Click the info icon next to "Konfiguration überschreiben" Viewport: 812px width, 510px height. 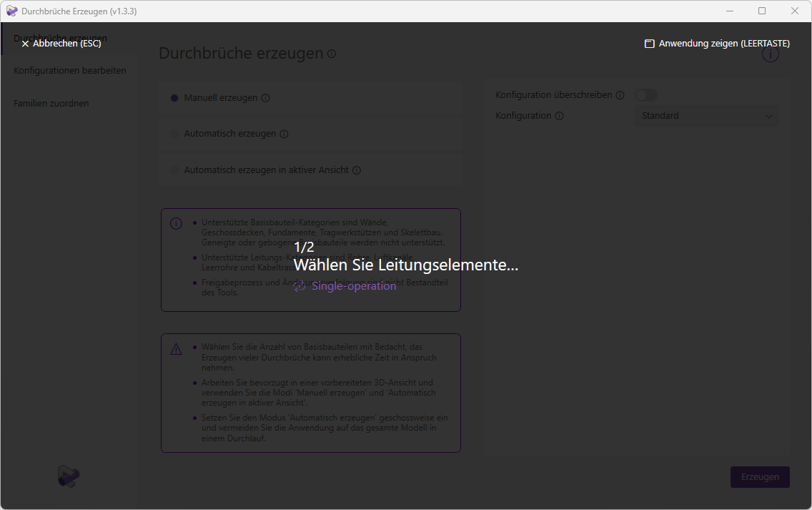point(620,94)
